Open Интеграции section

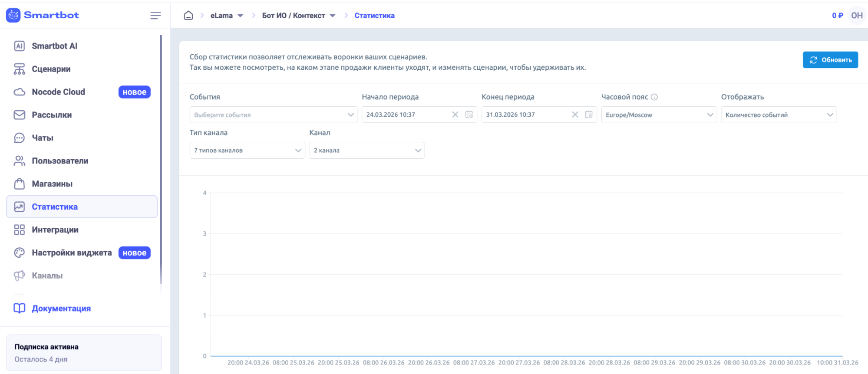[x=82, y=230]
